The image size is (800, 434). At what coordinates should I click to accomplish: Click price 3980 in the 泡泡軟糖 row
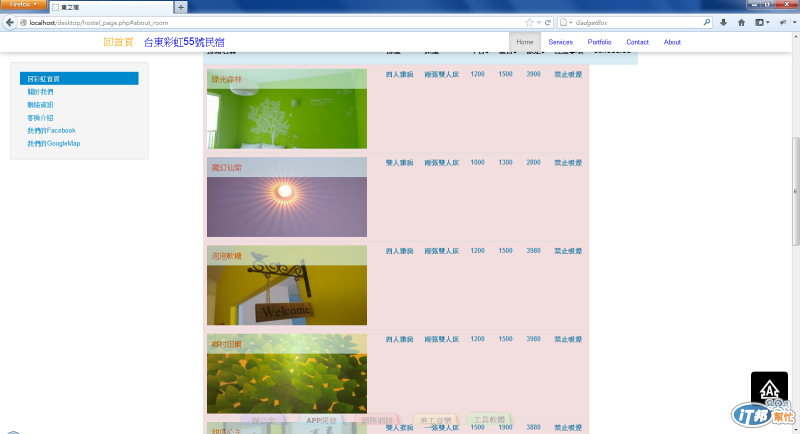(533, 250)
